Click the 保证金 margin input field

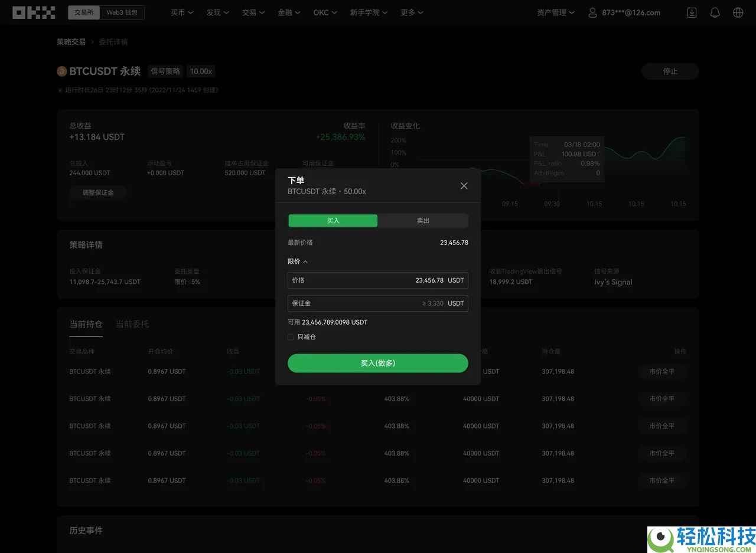coord(378,303)
